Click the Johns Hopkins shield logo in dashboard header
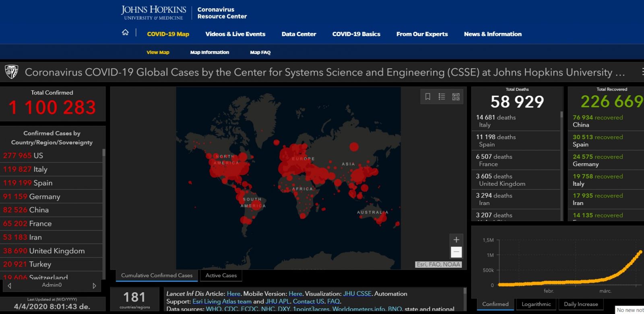 click(x=11, y=72)
